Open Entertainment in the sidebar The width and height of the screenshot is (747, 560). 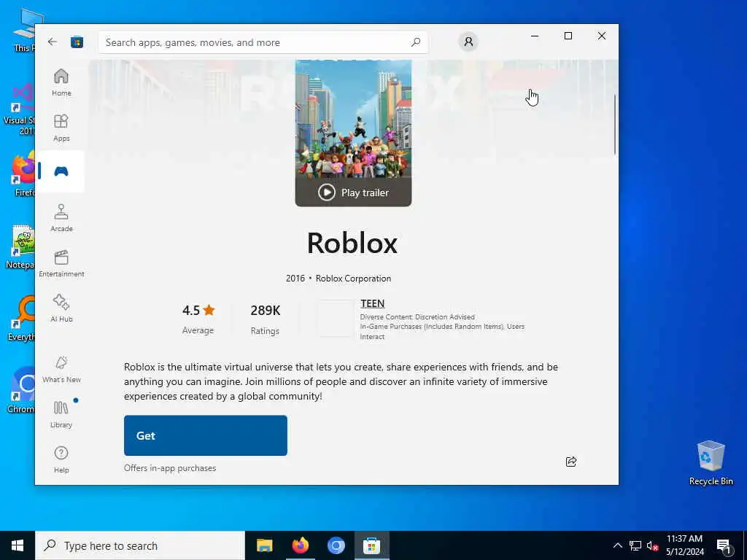click(61, 263)
